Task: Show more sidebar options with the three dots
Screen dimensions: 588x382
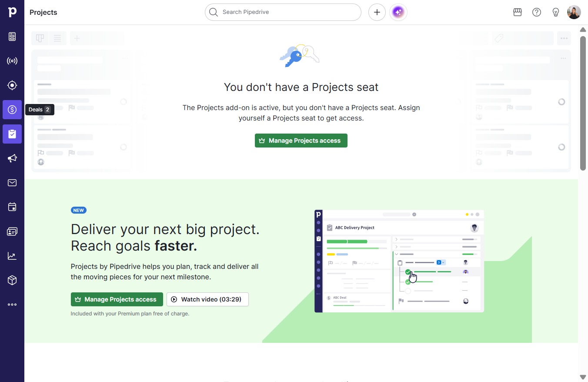Action: pos(12,305)
